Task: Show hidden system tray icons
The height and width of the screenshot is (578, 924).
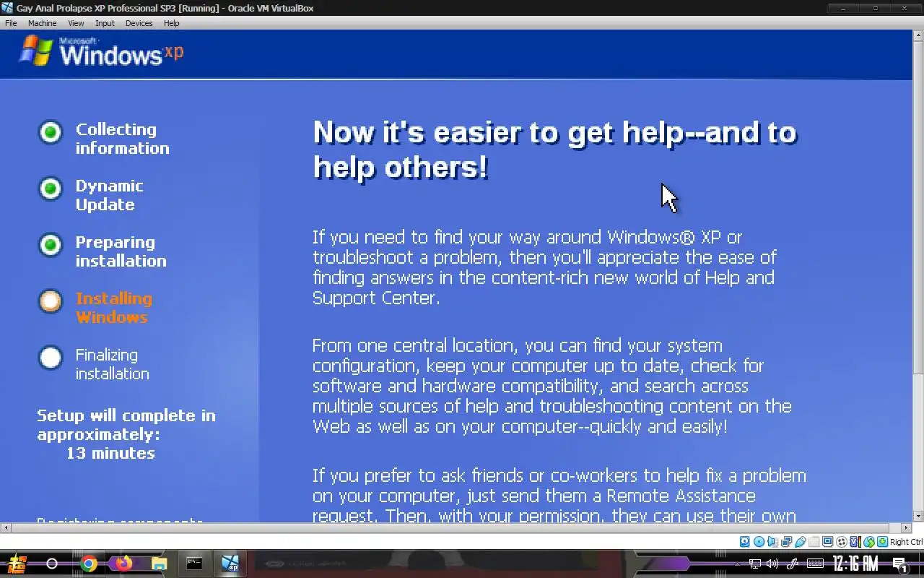Action: coord(737,564)
